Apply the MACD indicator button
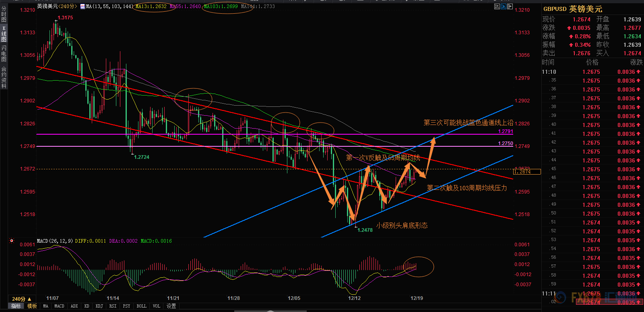 [x=59, y=306]
